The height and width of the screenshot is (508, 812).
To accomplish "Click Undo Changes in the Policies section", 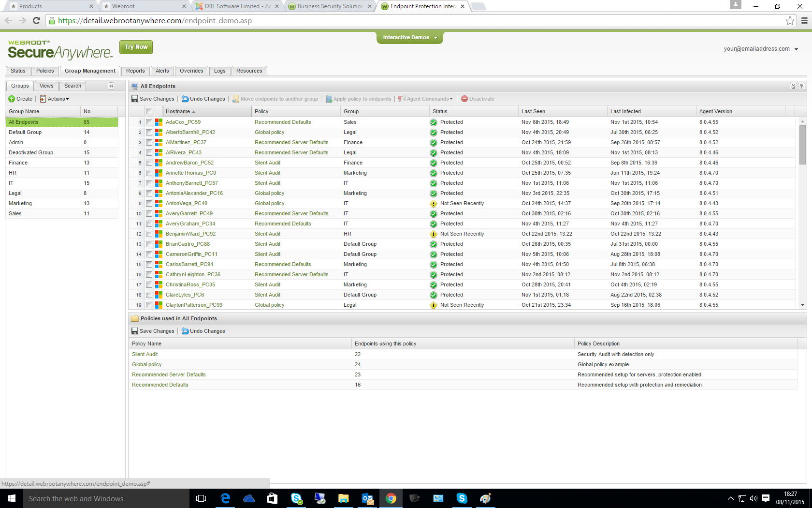I will click(x=203, y=331).
